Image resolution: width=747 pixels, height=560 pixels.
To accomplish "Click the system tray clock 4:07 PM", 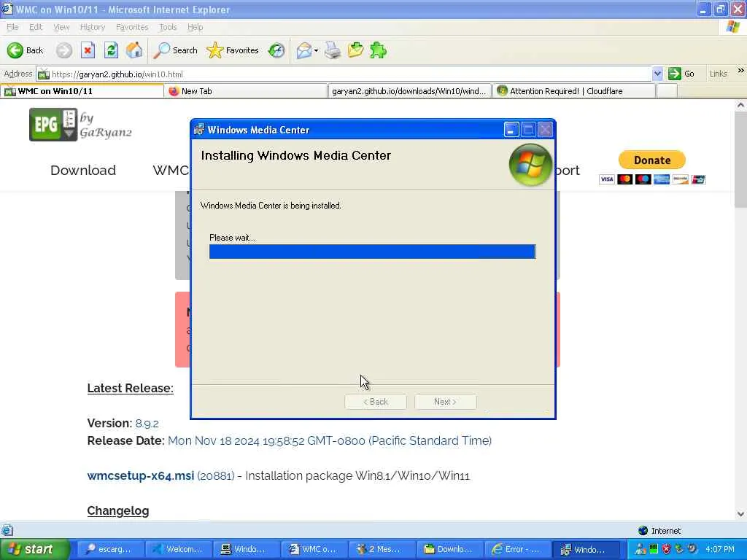I will pos(720,549).
